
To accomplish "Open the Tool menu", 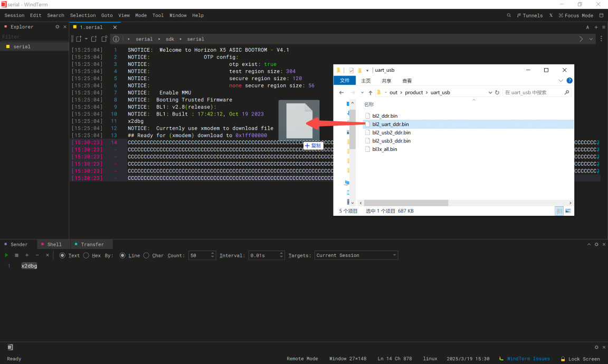I will (x=158, y=15).
